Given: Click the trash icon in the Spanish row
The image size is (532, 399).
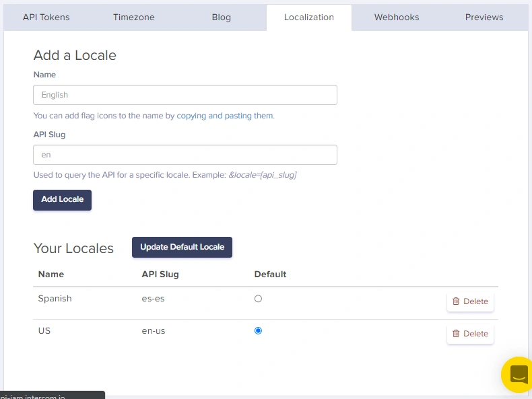Looking at the screenshot, I should pos(456,301).
